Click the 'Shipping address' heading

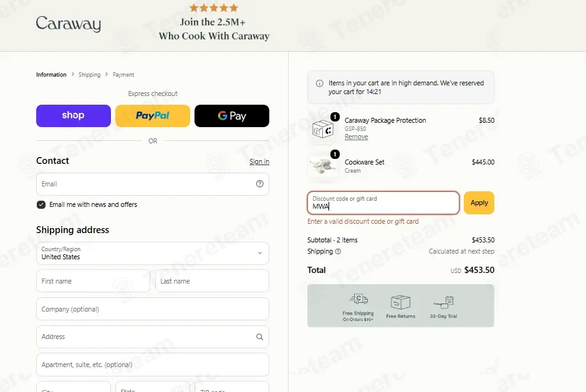tap(72, 230)
